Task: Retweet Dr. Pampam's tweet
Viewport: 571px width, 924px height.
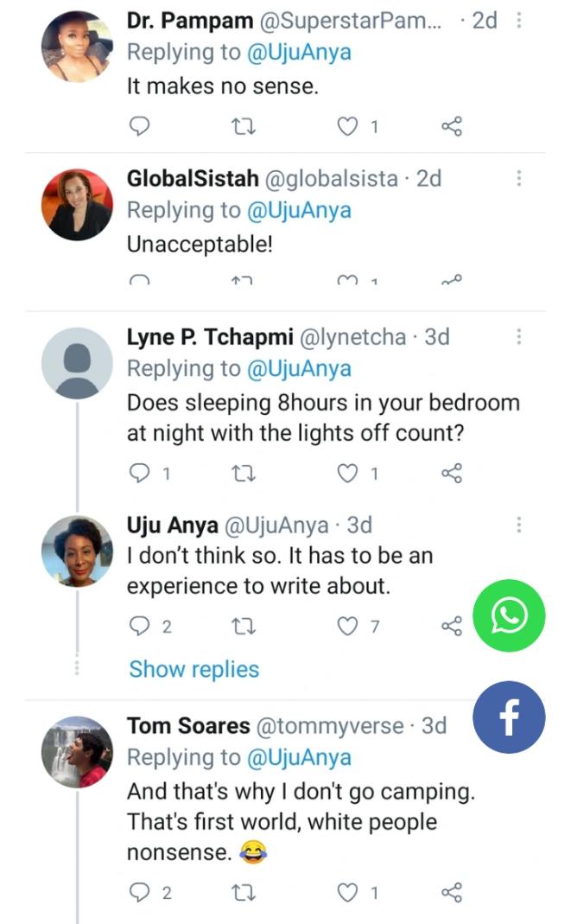Action: click(x=246, y=128)
